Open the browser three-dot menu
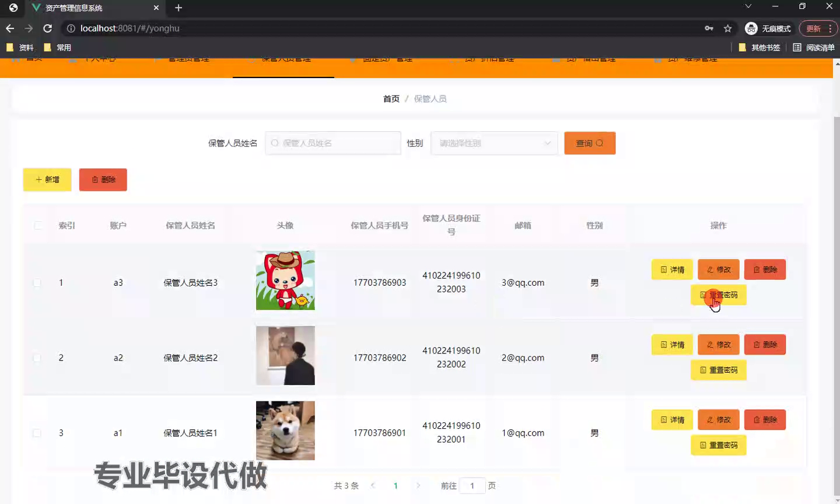Screen dimensions: 840x504 830,28
